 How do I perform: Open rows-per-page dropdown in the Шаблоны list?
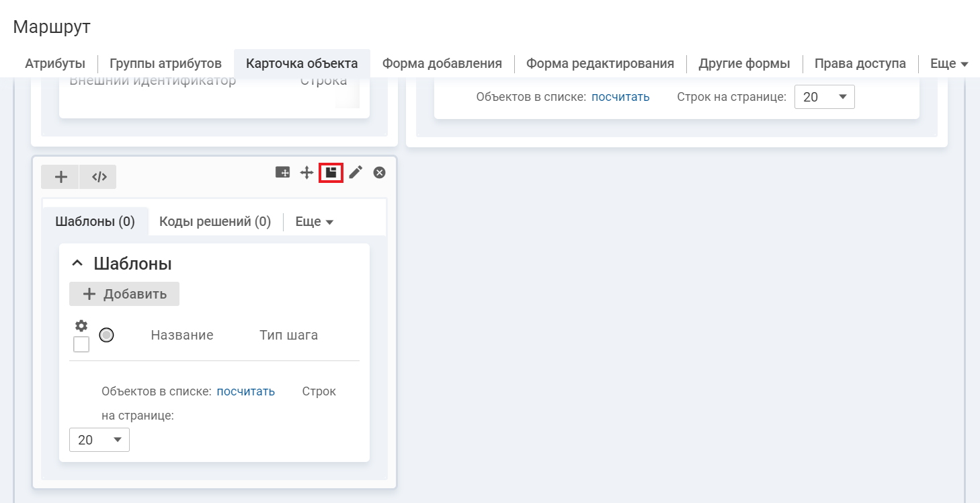coord(99,440)
